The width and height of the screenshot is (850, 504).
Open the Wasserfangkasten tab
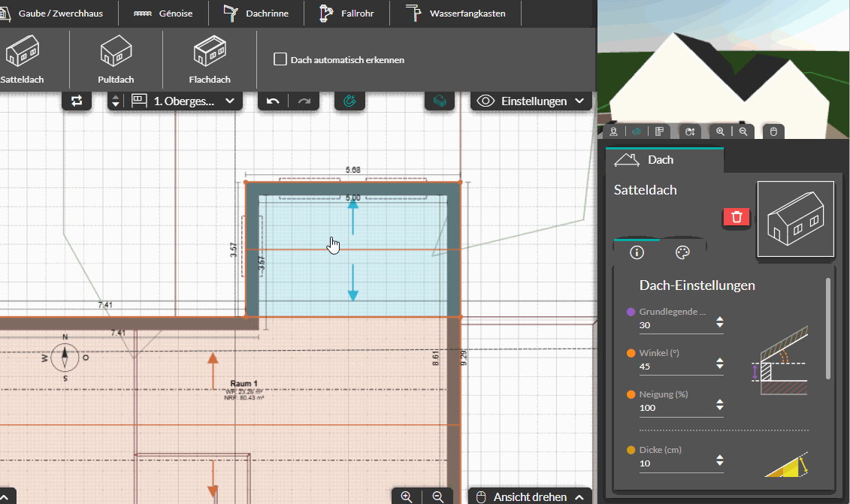pos(455,13)
